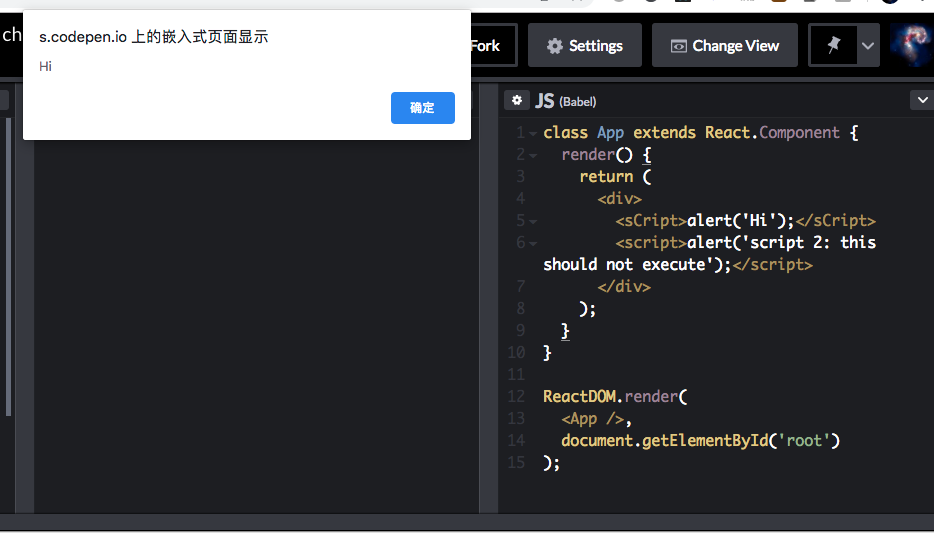Click 'JS' editor panel title

pos(544,101)
